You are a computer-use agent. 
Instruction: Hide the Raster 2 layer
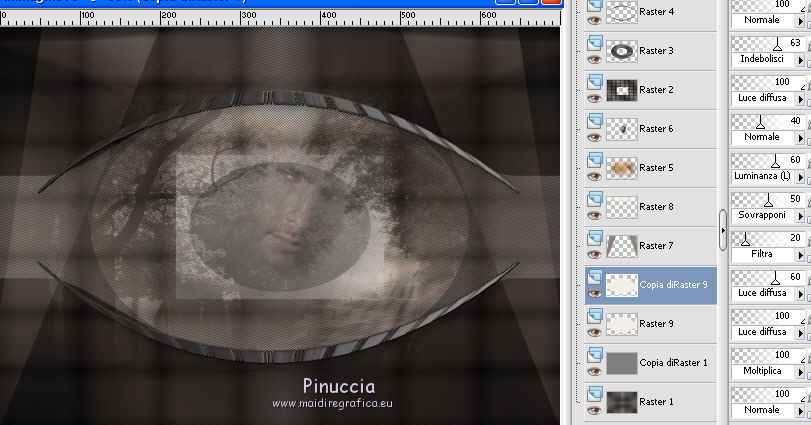(594, 99)
